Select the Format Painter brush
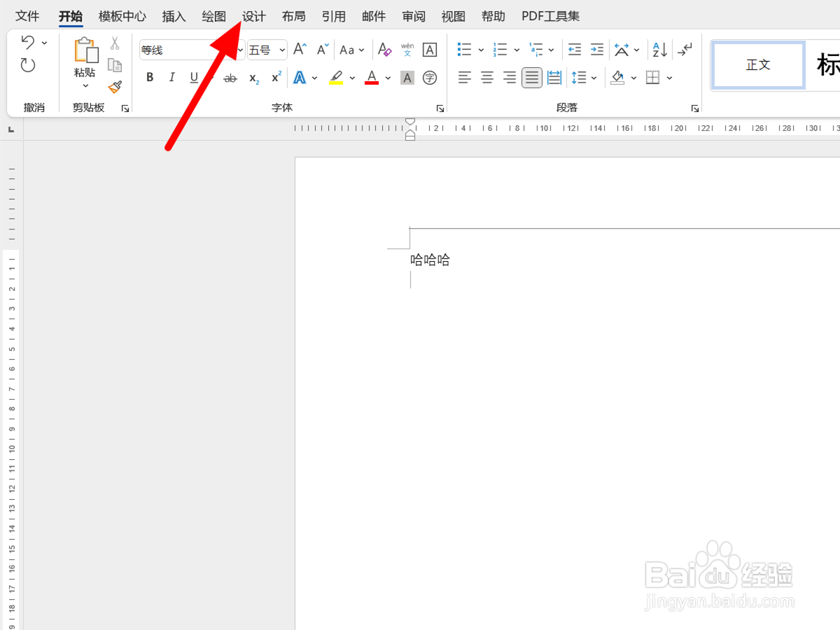The height and width of the screenshot is (630, 840). coord(115,87)
